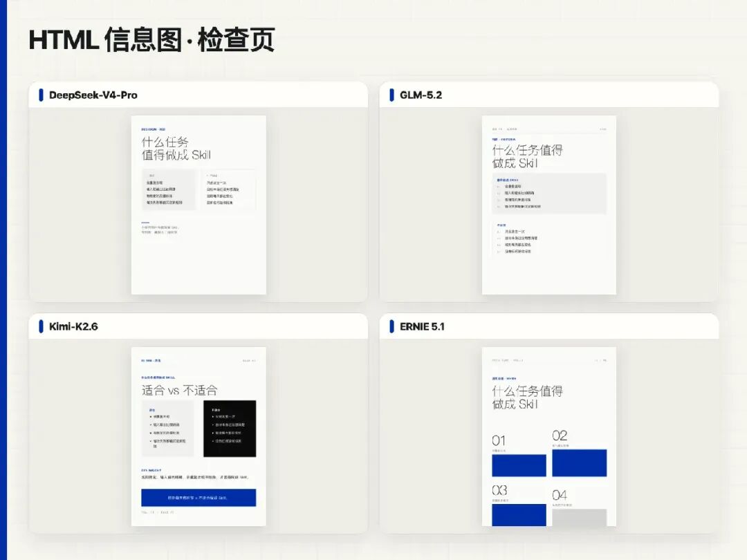Click the blue marker beside DeepSeek-V4-Pro
This screenshot has height=560, width=747.
pos(41,95)
